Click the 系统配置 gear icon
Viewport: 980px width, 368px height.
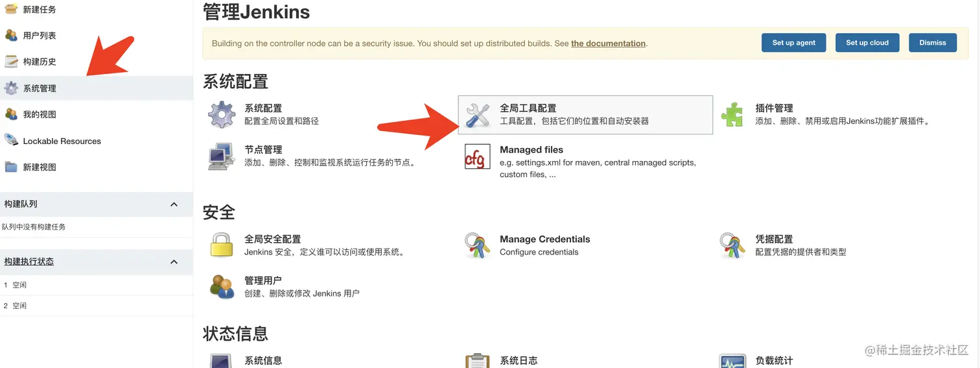222,115
